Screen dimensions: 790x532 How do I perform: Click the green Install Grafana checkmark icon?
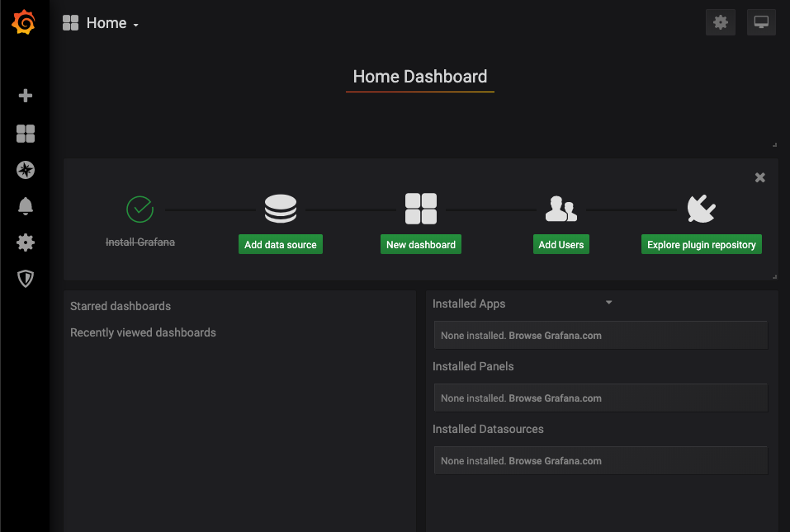point(140,209)
